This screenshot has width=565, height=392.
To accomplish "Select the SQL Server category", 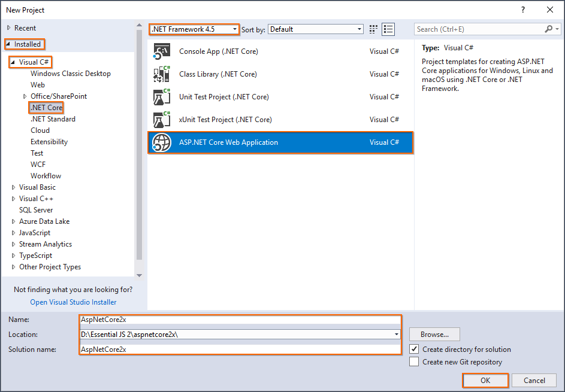I will tap(36, 210).
